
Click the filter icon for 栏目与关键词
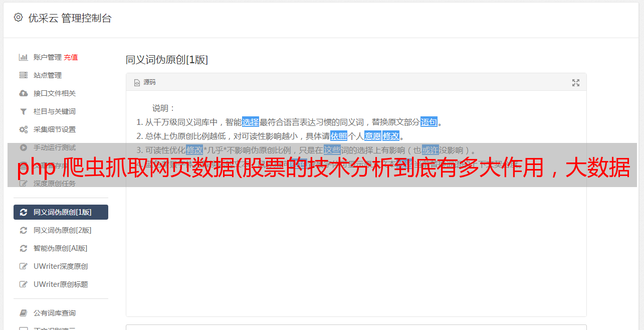click(23, 111)
